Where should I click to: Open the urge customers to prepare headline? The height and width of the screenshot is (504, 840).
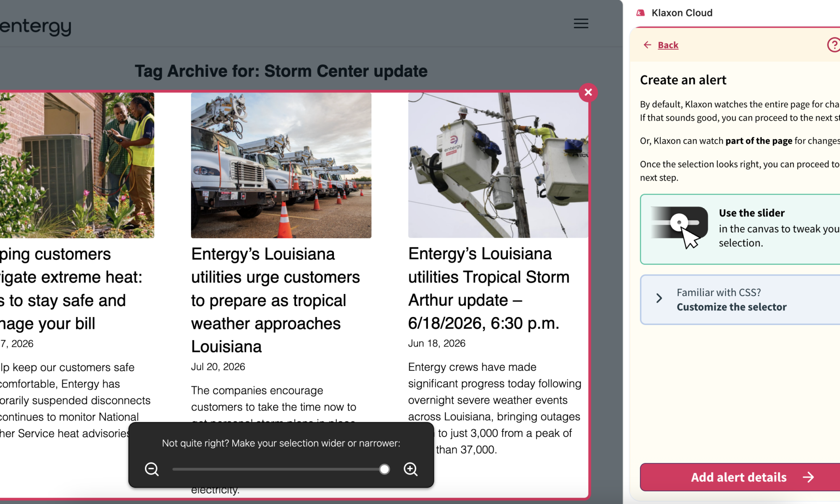pyautogui.click(x=276, y=300)
